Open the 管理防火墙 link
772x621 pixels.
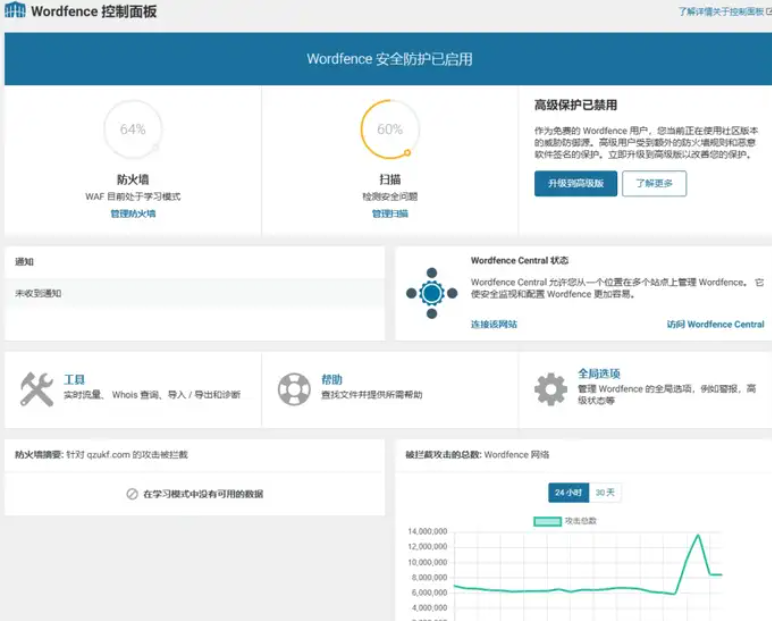coord(133,214)
